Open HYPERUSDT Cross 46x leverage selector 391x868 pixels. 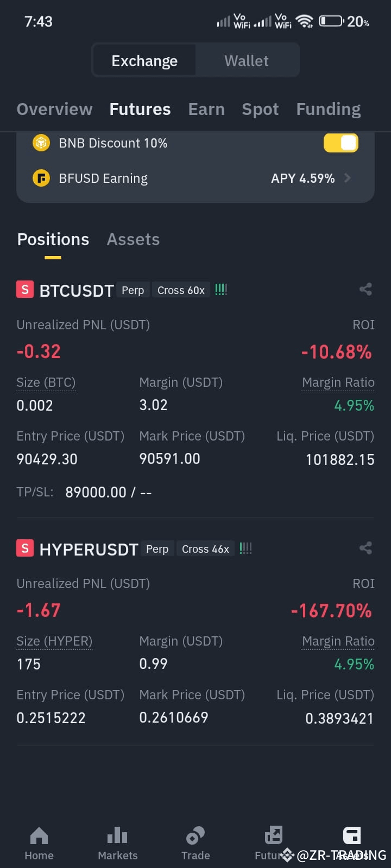click(205, 549)
